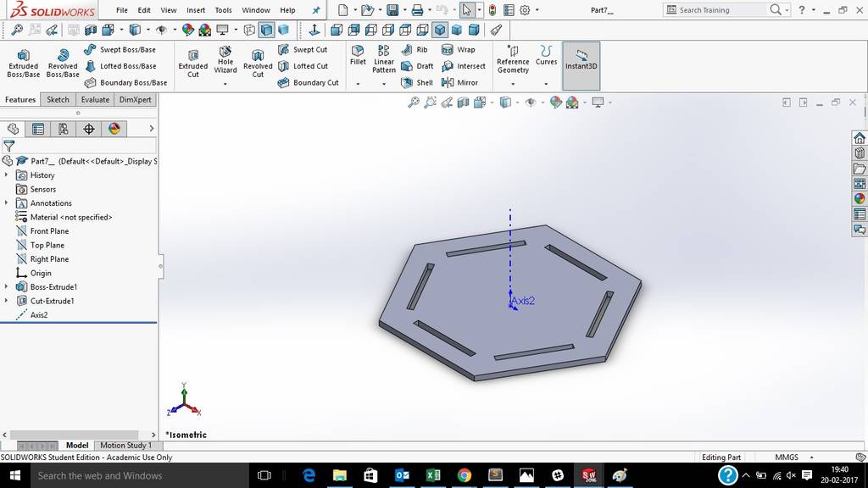Click the Search Training field
Image resolution: width=868 pixels, height=488 pixels.
[x=722, y=10]
